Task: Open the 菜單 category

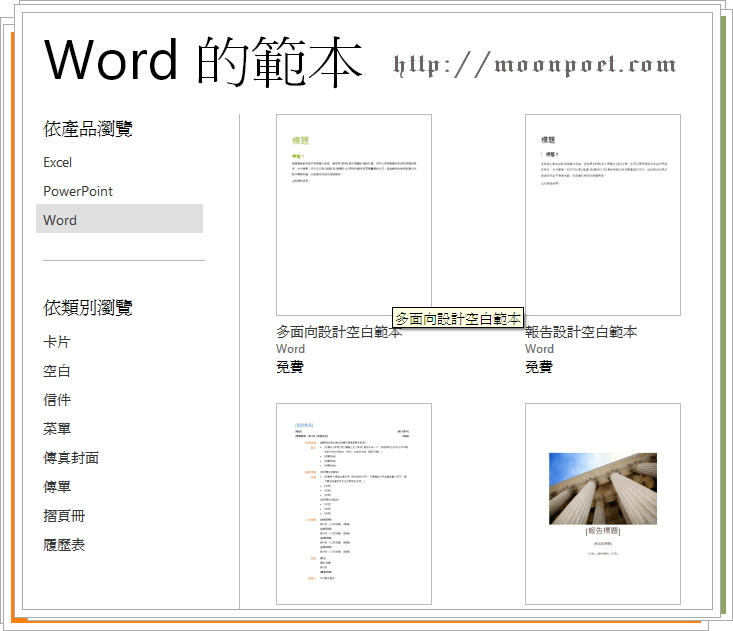Action: (57, 429)
